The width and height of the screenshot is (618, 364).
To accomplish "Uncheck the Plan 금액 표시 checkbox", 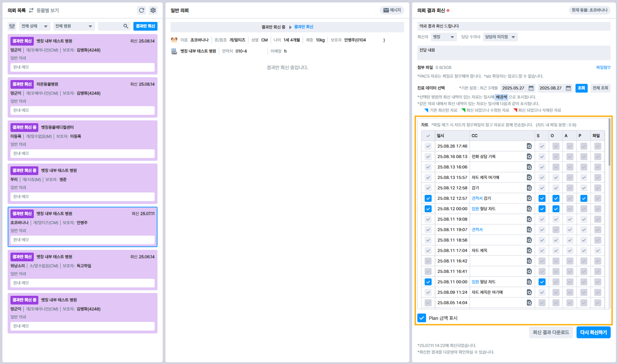I will [422, 318].
